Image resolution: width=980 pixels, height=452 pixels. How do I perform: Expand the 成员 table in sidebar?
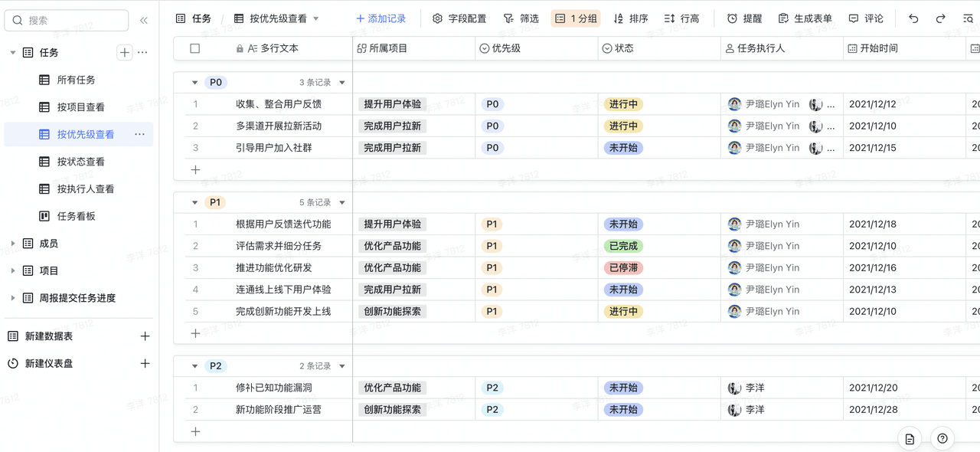tap(13, 244)
